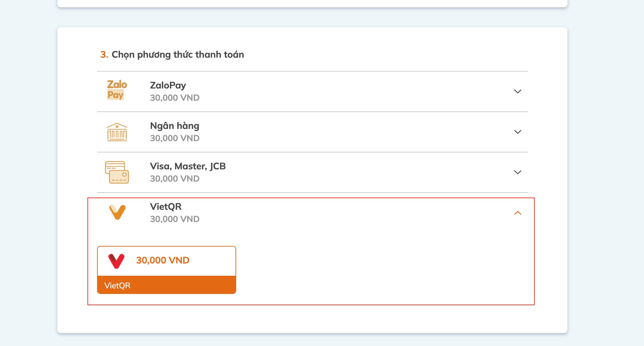
Task: Select Visa, Master, JCB payment method title
Action: pyautogui.click(x=188, y=166)
